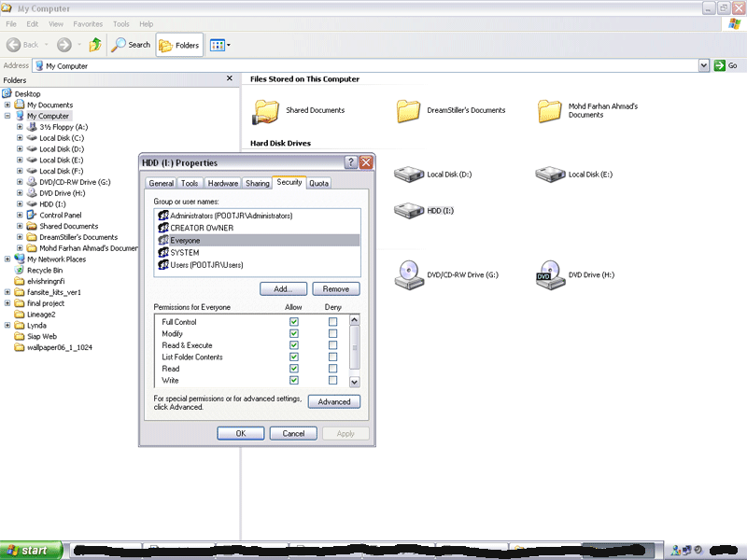This screenshot has width=747, height=560.
Task: Check Deny checkbox for Modify
Action: [332, 333]
